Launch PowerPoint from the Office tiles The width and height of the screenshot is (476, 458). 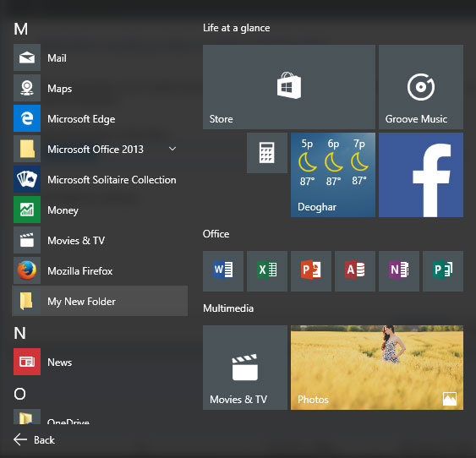pos(311,271)
